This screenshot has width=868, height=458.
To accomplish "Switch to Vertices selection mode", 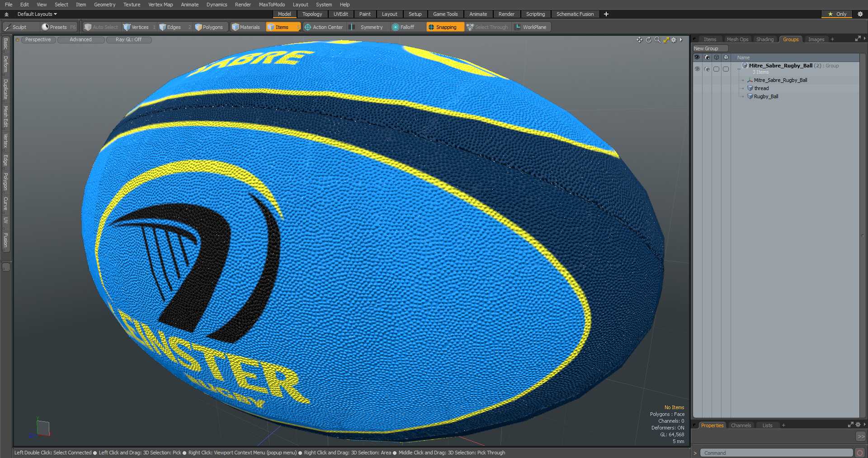I will tap(139, 27).
